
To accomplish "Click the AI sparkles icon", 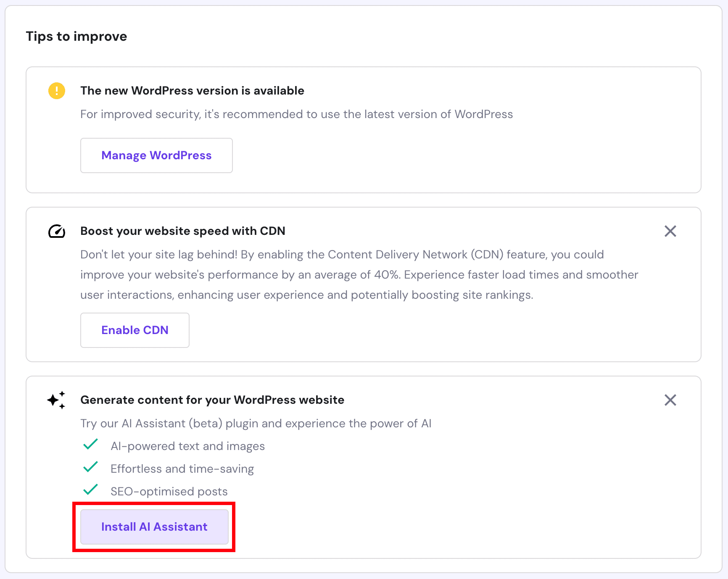I will [55, 400].
